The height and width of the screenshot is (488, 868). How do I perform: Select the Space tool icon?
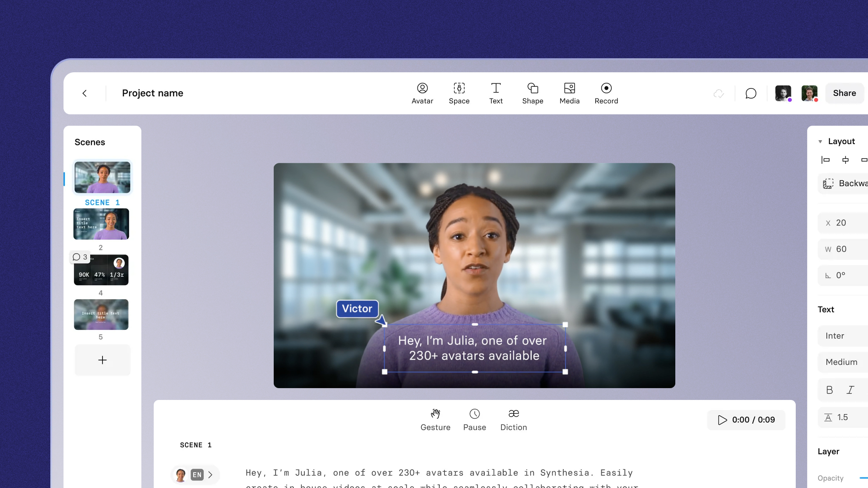459,88
